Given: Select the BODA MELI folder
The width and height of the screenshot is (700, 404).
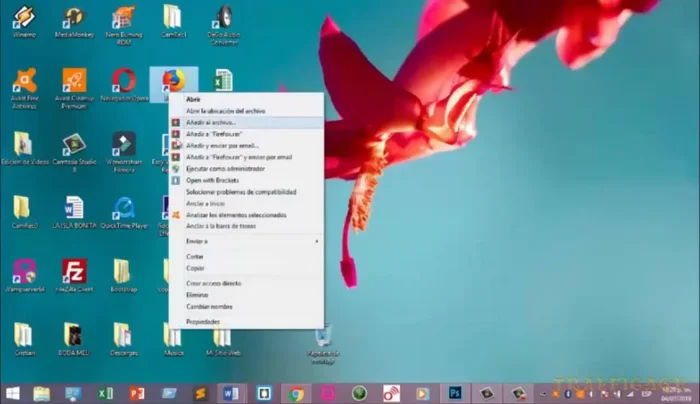Looking at the screenshot, I should 74,340.
